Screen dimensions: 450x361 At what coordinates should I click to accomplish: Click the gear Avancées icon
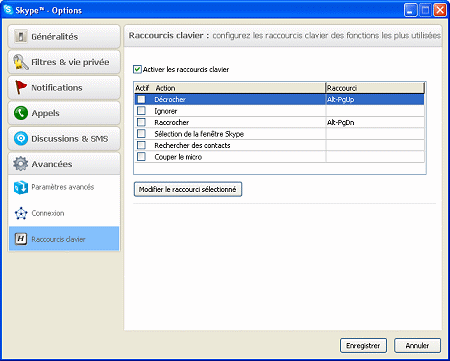[x=21, y=164]
